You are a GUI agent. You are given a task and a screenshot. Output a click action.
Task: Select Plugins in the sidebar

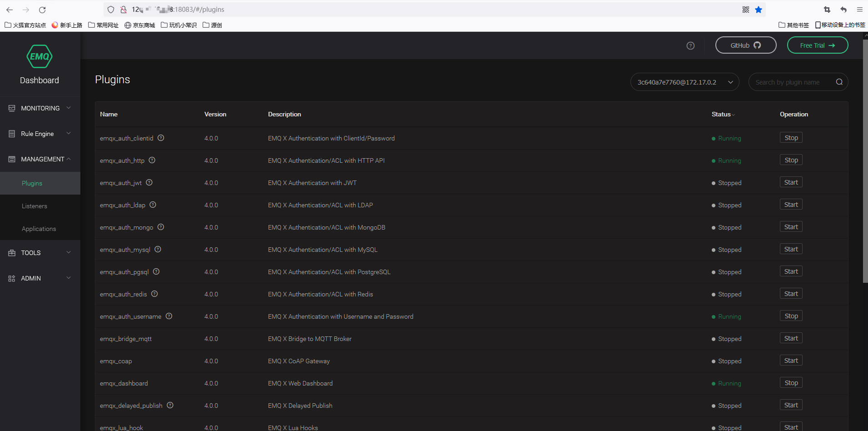(40, 183)
